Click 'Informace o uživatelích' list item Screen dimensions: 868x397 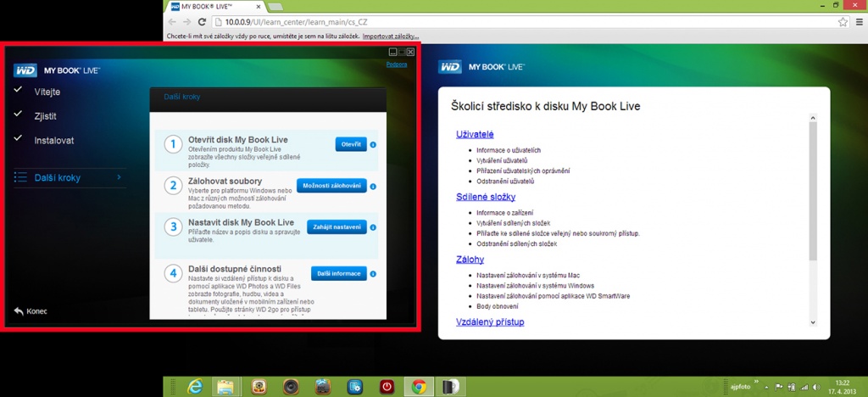509,150
